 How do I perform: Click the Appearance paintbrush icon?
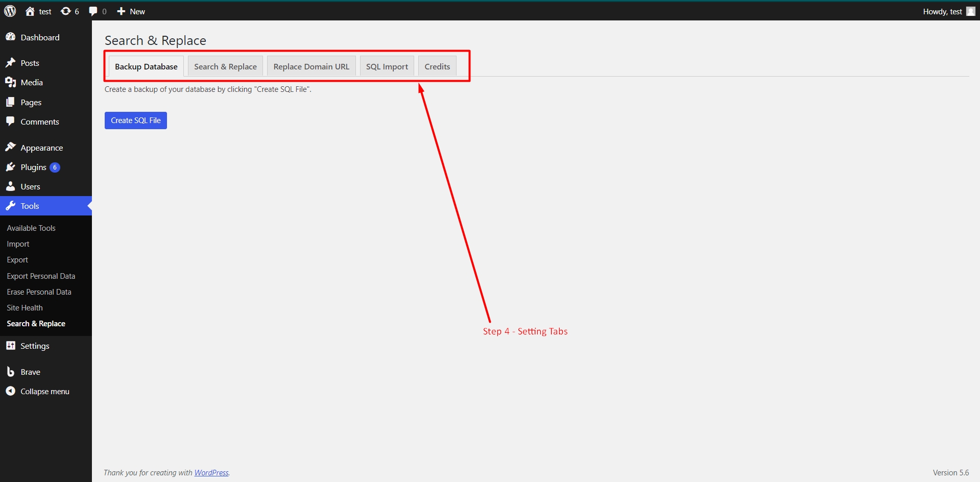point(10,148)
